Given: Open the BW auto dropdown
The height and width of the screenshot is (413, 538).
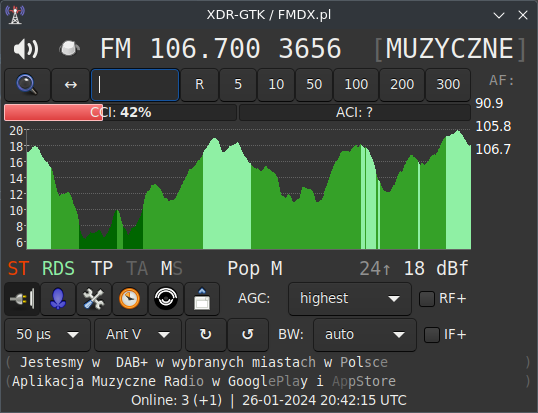Looking at the screenshot, I should click(365, 335).
